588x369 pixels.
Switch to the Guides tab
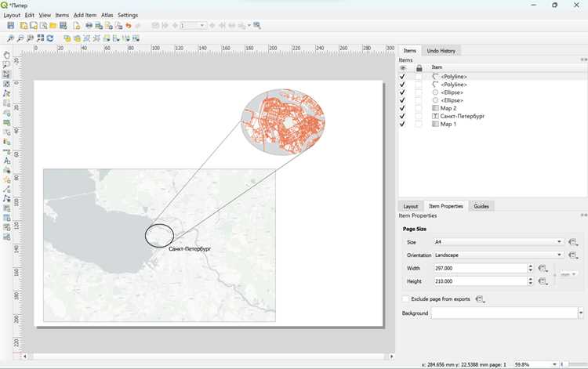481,206
